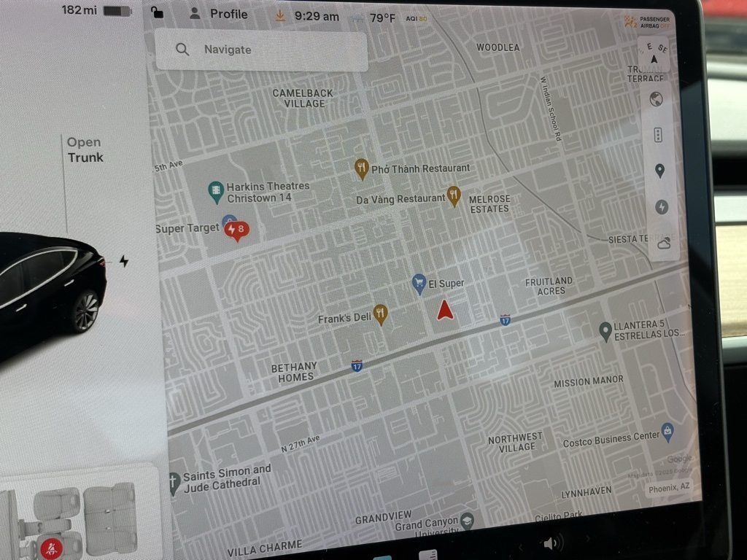Image resolution: width=747 pixels, height=560 pixels.
Task: Tap the Bethany Homes neighborhood label
Action: tap(295, 372)
